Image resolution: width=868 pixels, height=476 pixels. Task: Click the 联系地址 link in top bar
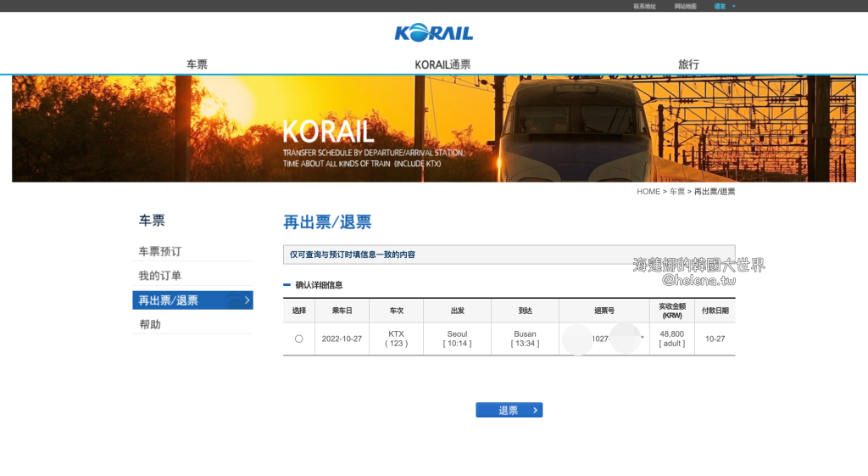coord(644,6)
